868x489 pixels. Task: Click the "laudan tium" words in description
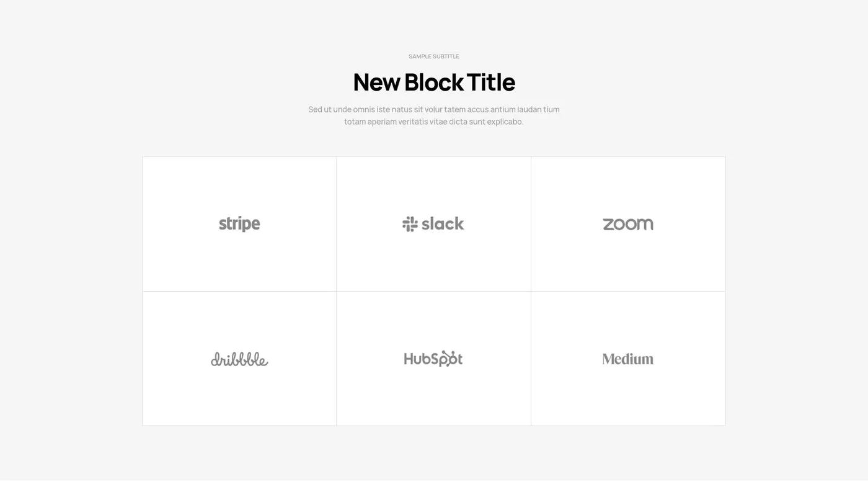point(538,110)
